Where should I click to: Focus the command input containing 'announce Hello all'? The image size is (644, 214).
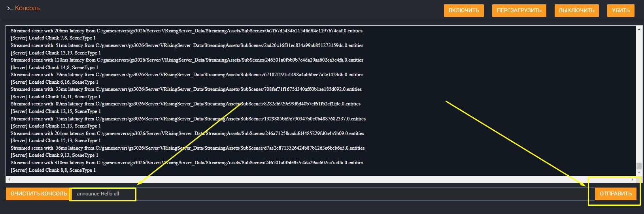316,194
